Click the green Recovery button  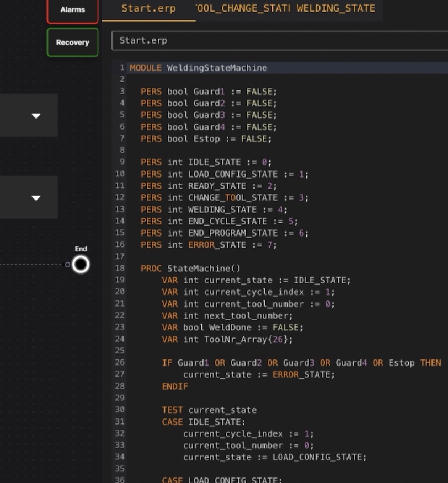72,42
